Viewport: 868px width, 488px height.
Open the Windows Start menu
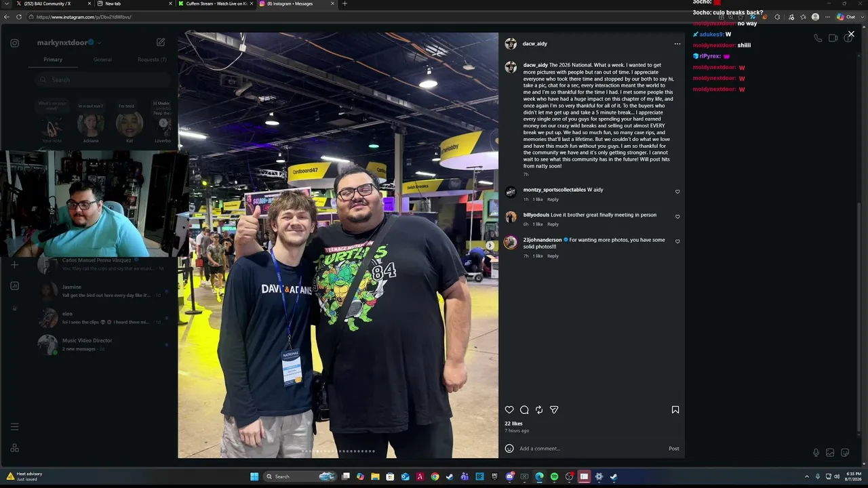tap(254, 476)
